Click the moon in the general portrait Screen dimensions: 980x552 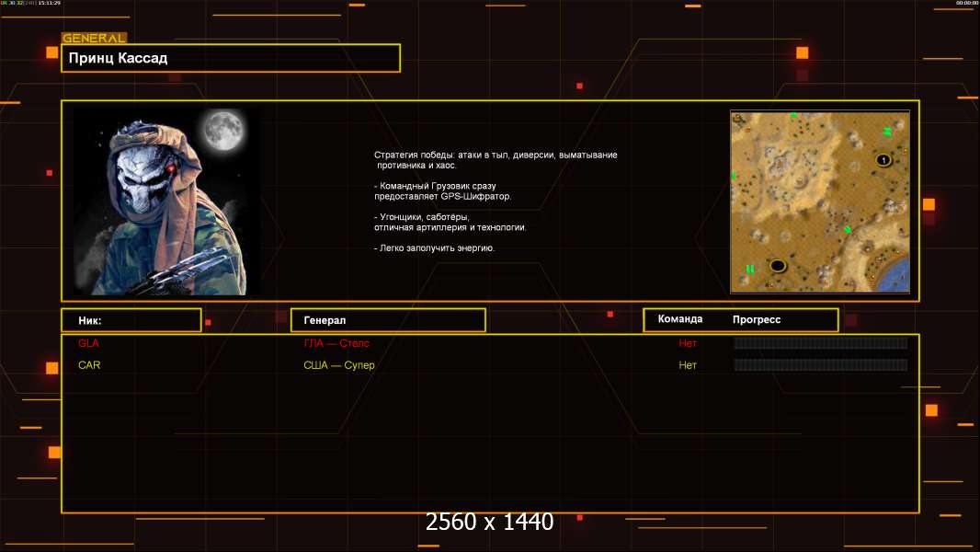(221, 131)
